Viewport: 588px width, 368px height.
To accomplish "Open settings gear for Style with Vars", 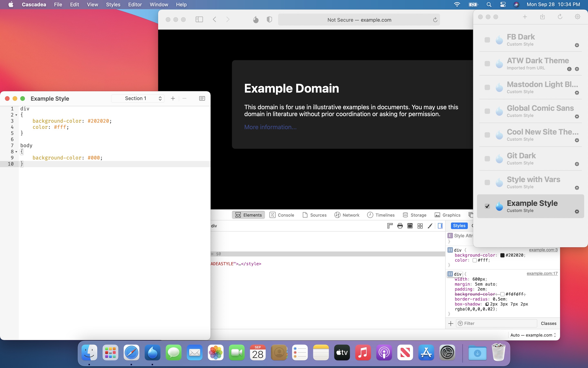I will coord(577,188).
